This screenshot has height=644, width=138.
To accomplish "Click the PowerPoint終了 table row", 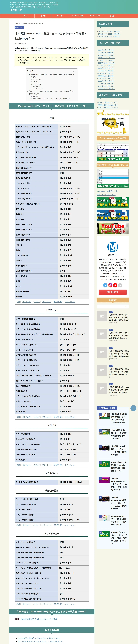I will tap(52, 291).
